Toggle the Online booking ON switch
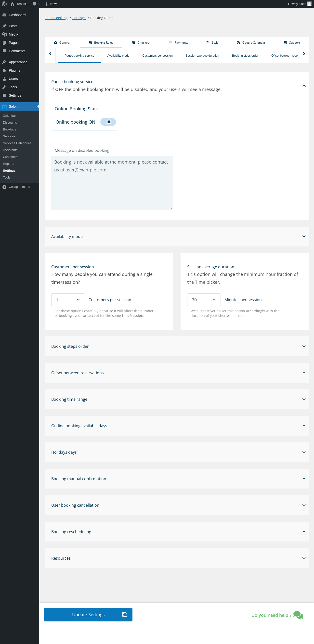Screen dimensions: 314x644 [108, 122]
